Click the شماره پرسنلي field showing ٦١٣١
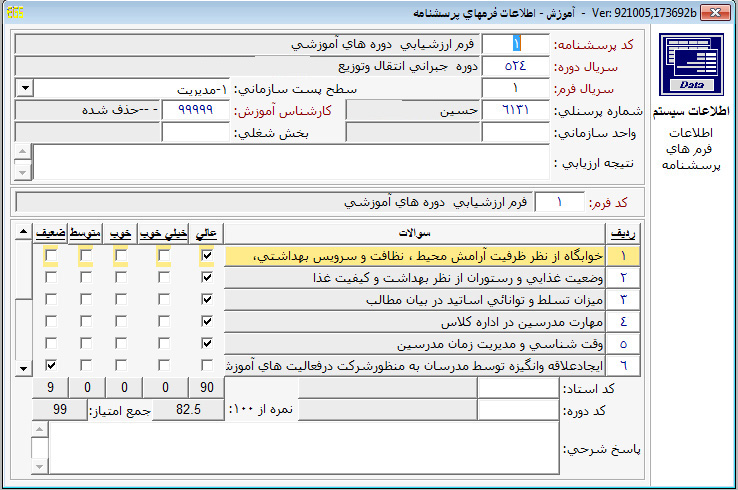 515,110
